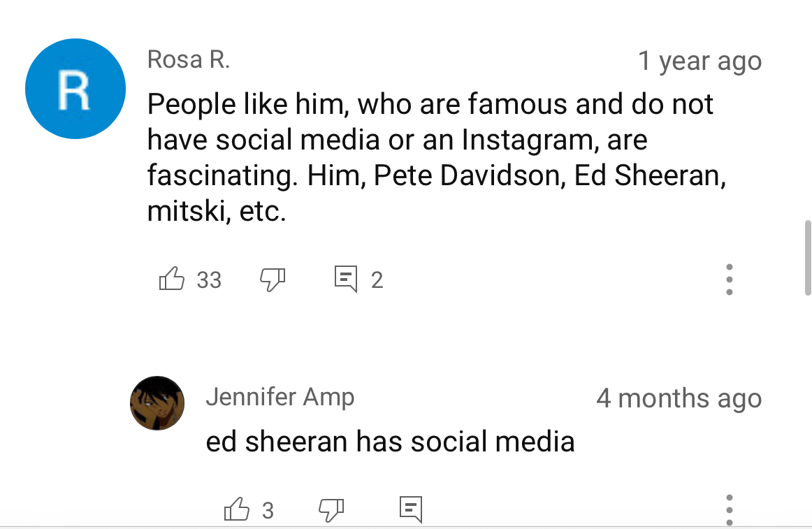
Task: Open more options for Jennifer Amp's reply
Action: [x=729, y=509]
